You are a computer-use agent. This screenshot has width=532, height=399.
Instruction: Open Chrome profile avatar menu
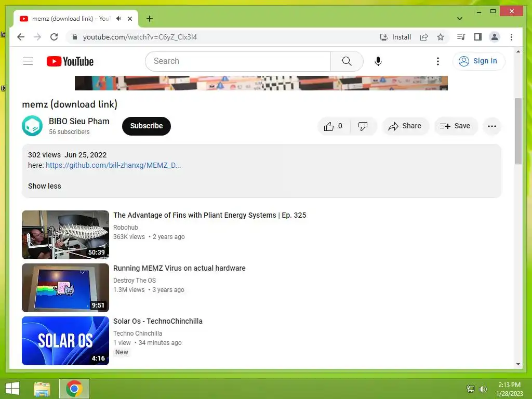(495, 37)
